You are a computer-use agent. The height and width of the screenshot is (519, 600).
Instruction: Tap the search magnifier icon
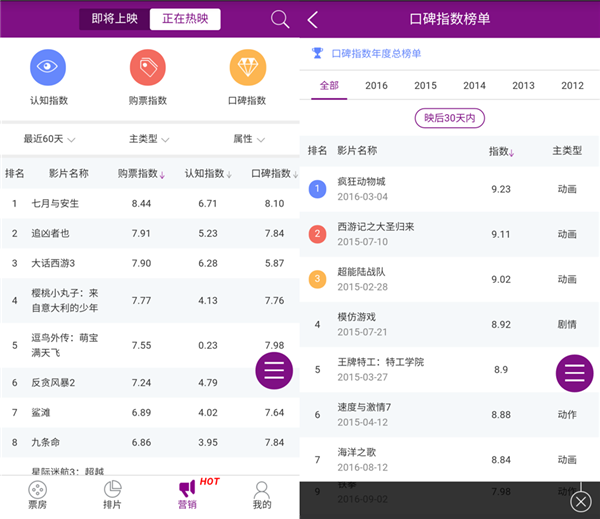click(x=280, y=19)
